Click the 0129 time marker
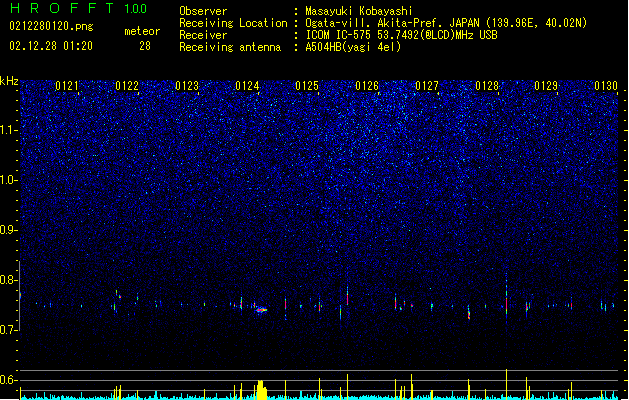This screenshot has height=400, width=629. (546, 86)
